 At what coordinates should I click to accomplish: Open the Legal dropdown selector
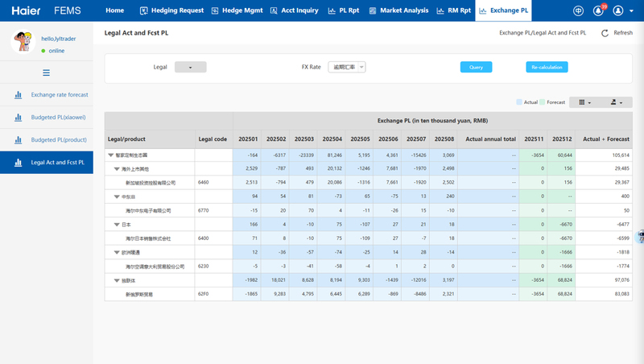(x=191, y=68)
